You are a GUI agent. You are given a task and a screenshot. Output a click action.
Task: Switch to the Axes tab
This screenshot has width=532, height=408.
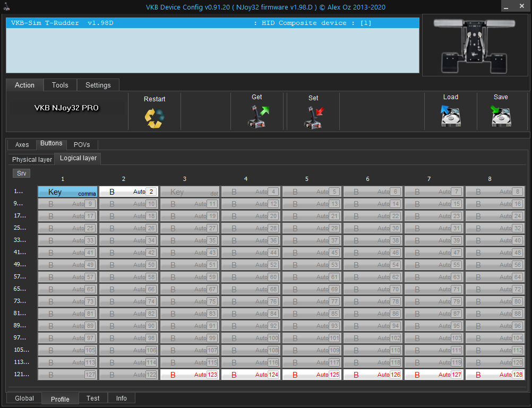(22, 145)
